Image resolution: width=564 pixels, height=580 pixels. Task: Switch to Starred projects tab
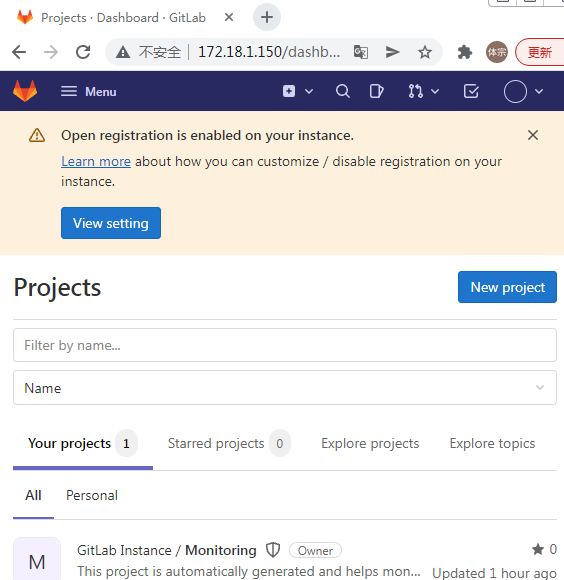click(x=229, y=443)
